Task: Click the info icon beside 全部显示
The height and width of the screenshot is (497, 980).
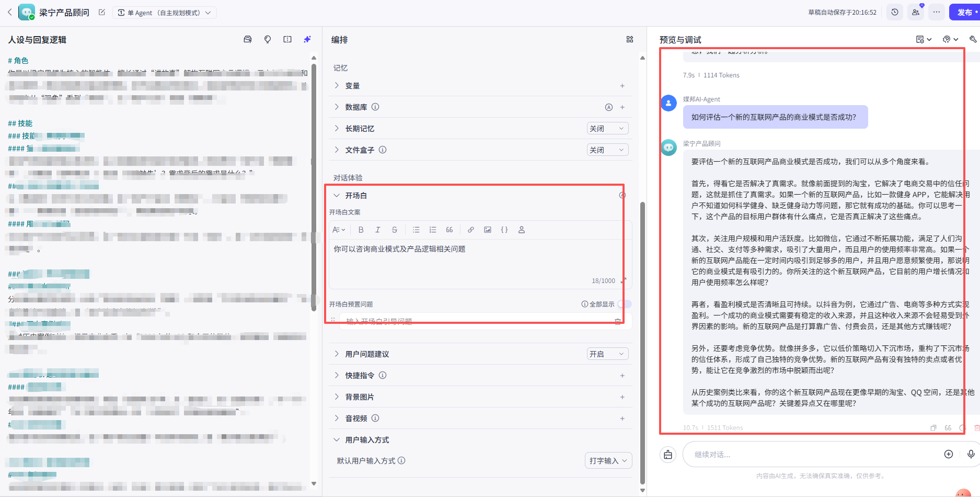Action: tap(585, 304)
